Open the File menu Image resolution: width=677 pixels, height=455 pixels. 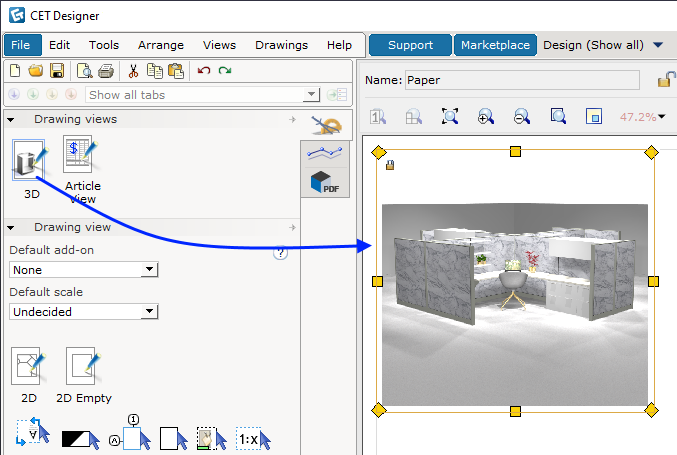(x=22, y=45)
